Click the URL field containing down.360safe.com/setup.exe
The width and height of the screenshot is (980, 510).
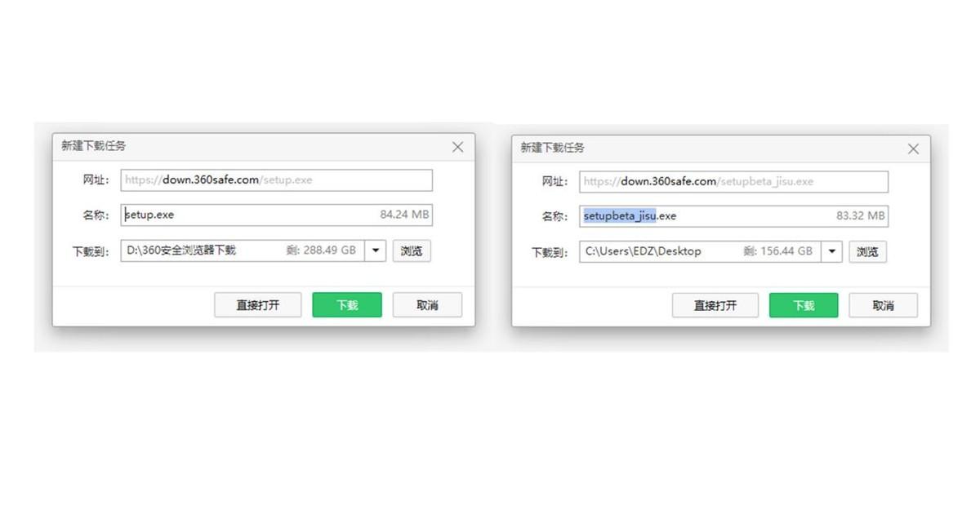click(x=277, y=180)
